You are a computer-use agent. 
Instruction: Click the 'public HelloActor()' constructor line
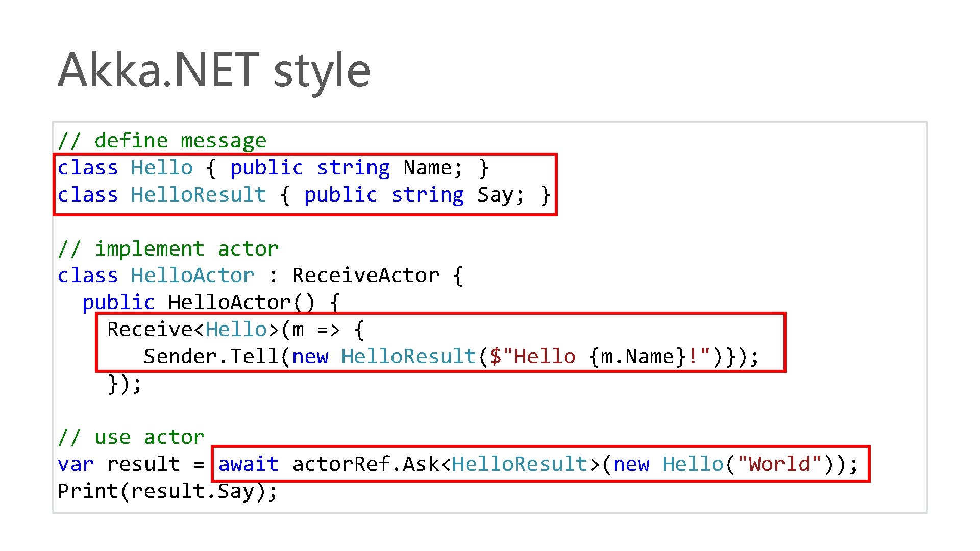(x=199, y=303)
